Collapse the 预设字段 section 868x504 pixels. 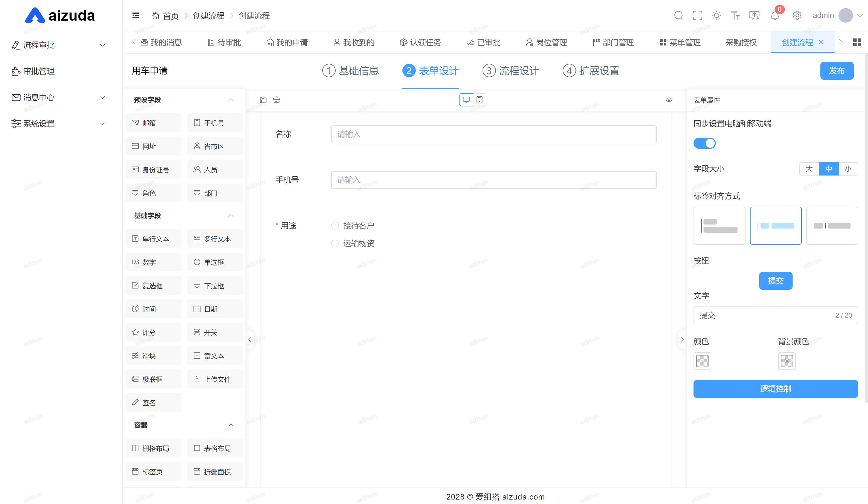[231, 100]
